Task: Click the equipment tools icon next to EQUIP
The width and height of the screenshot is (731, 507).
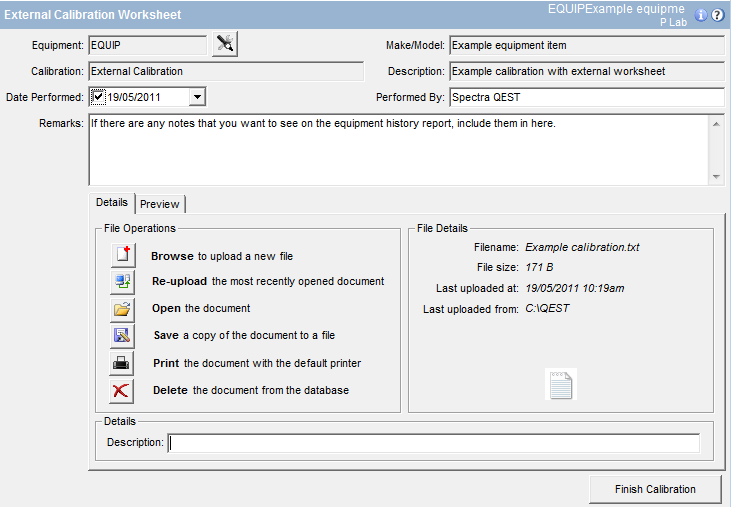Action: (225, 44)
